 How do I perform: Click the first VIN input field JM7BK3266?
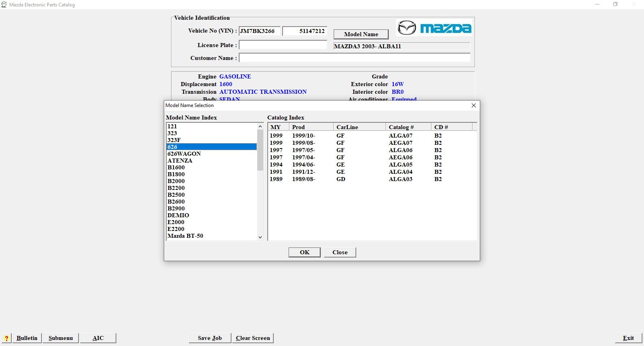(x=260, y=31)
